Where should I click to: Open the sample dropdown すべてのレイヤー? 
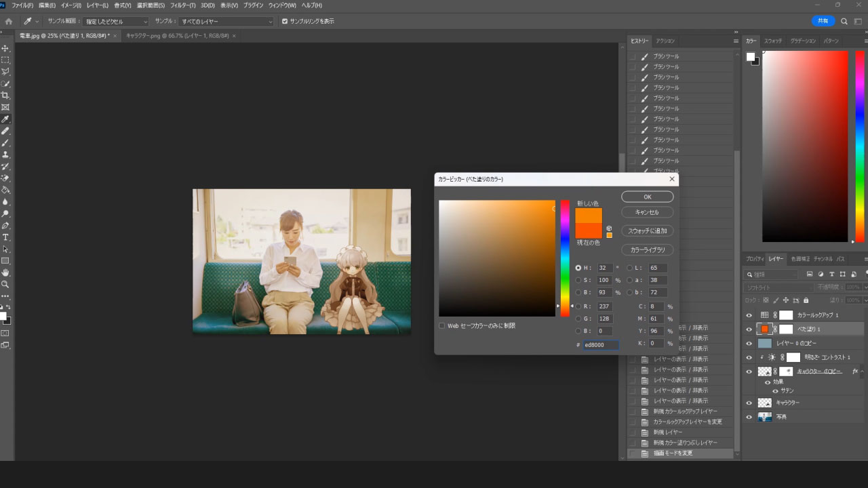point(226,22)
